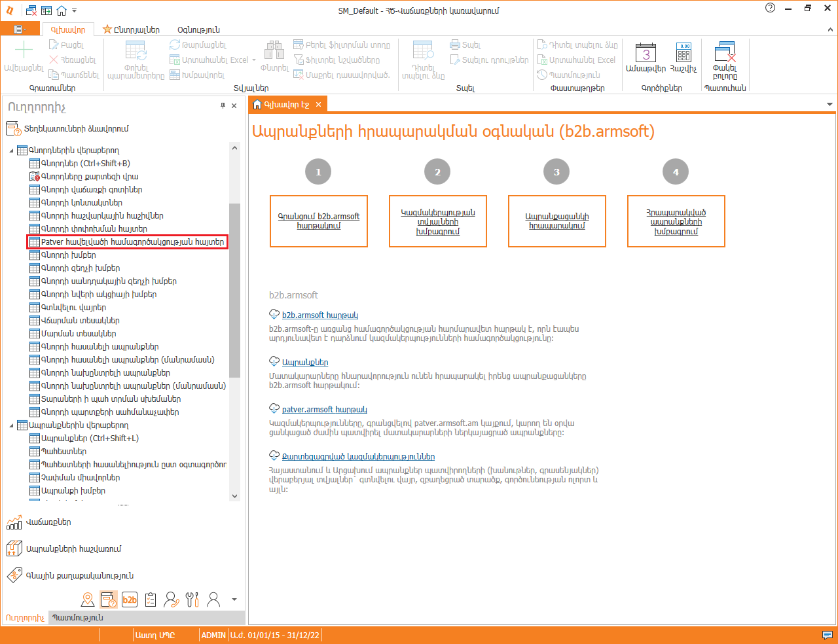Screen dimensions: 838x644
Task: Click the Տպել printer button
Action: point(465,45)
